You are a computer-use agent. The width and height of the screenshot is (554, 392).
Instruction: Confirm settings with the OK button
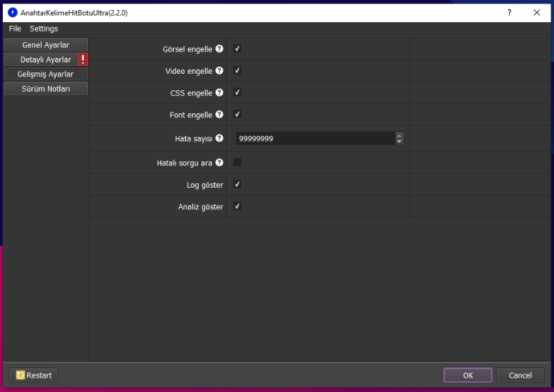[x=467, y=376]
